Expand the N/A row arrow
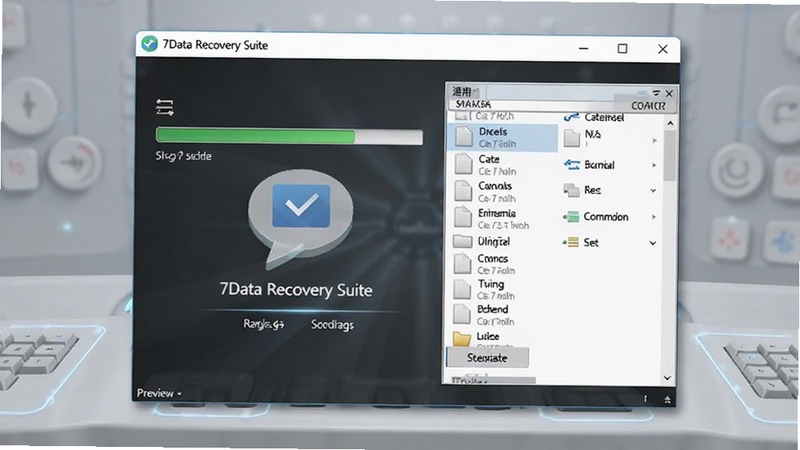Image resolution: width=800 pixels, height=450 pixels. point(654,140)
